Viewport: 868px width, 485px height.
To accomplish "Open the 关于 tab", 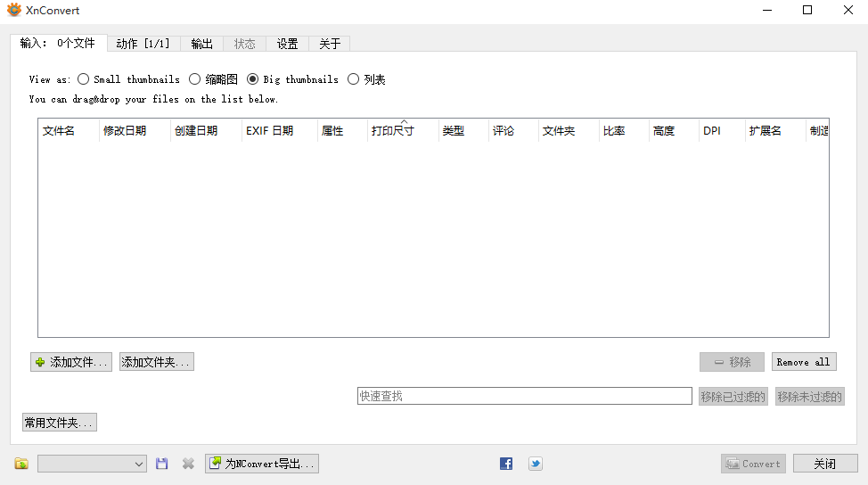I will pos(330,44).
